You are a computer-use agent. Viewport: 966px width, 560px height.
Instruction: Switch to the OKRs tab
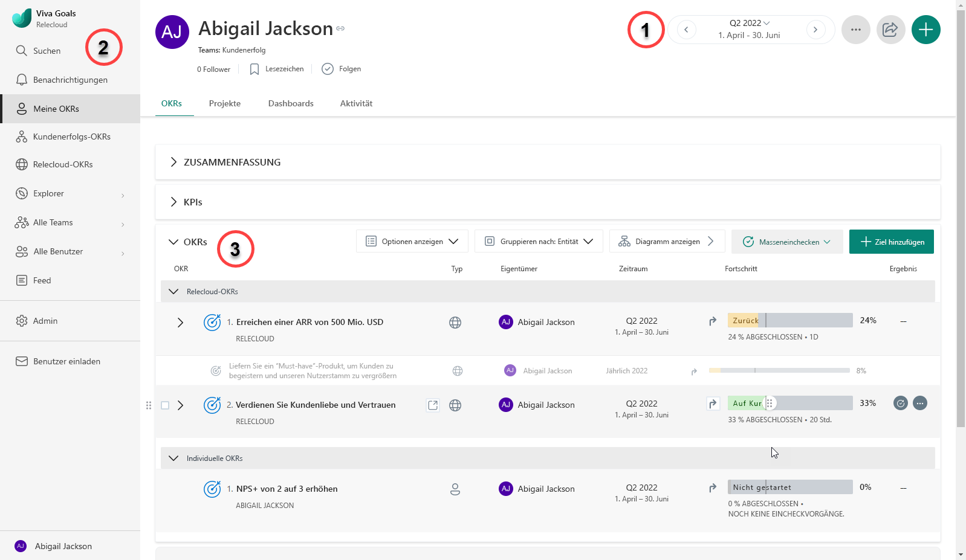coord(172,103)
